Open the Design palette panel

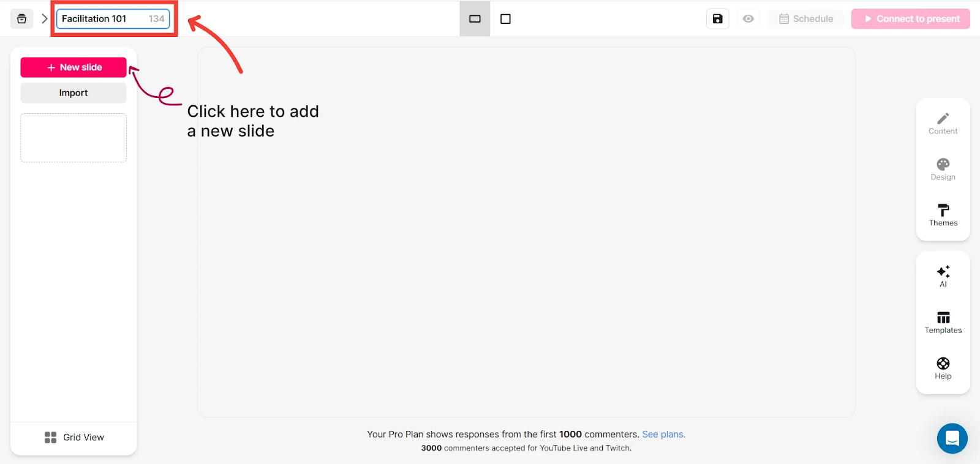(x=943, y=169)
